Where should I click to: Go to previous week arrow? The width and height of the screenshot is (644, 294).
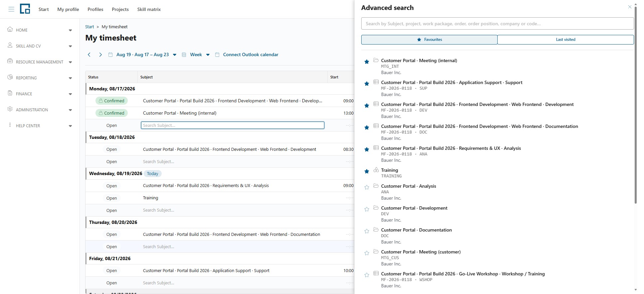coord(89,54)
